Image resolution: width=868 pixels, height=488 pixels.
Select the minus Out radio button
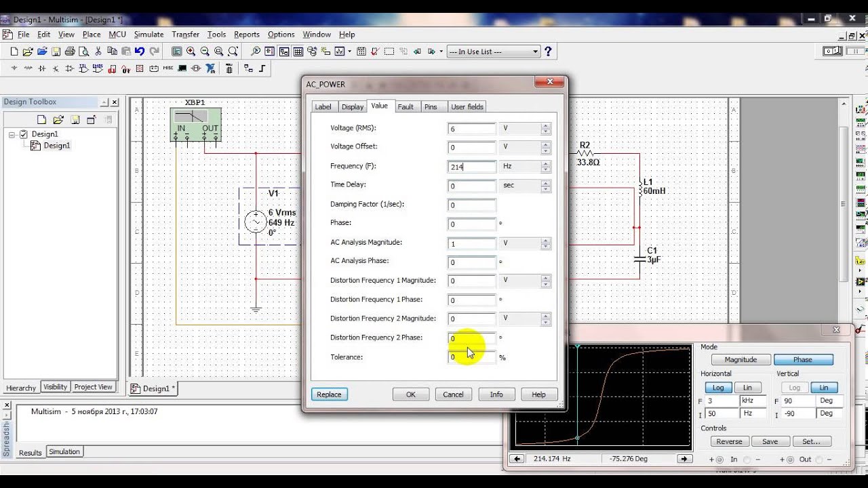pos(819,460)
